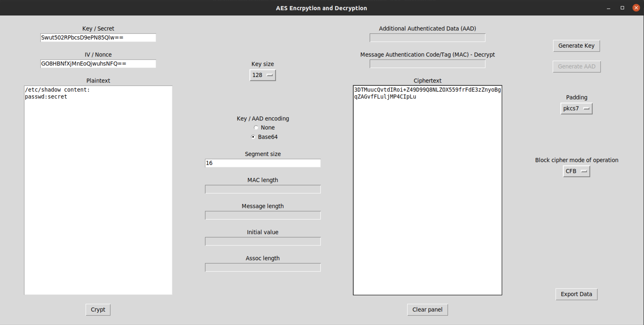Focus the IV / Nonce input field
Screen dimensions: 644x325
point(98,64)
